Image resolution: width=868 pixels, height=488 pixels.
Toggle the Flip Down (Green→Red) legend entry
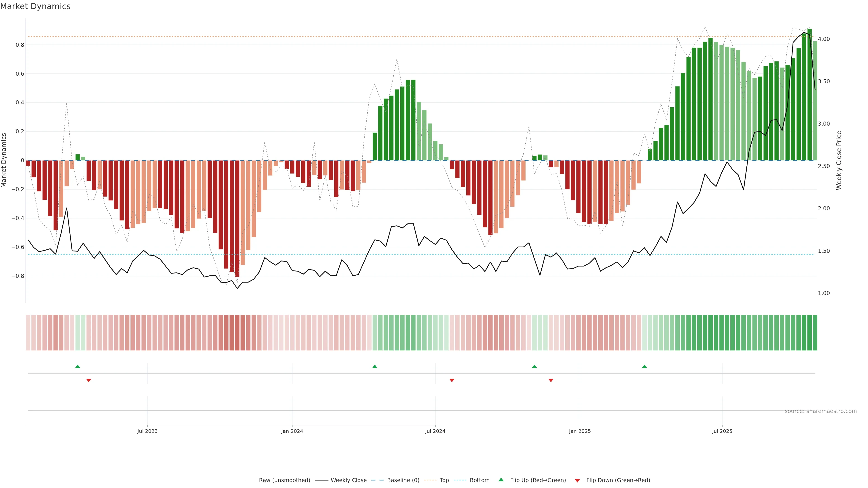coord(618,480)
